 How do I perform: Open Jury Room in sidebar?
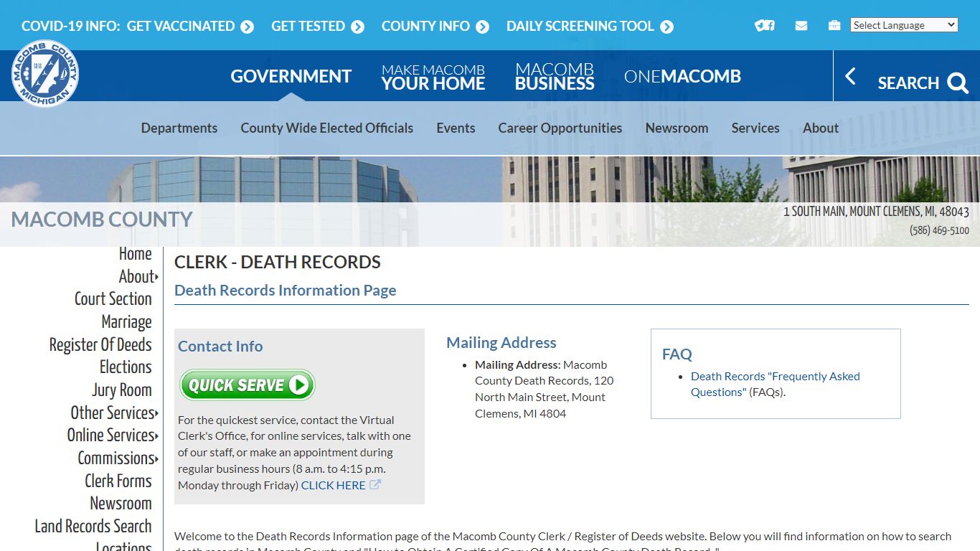pyautogui.click(x=122, y=390)
